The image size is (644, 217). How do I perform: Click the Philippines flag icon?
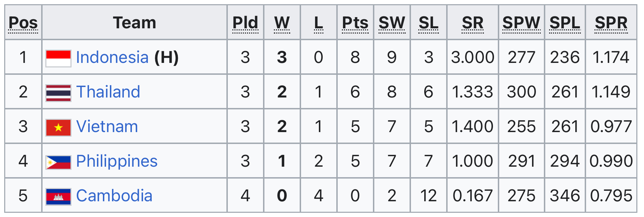click(59, 162)
